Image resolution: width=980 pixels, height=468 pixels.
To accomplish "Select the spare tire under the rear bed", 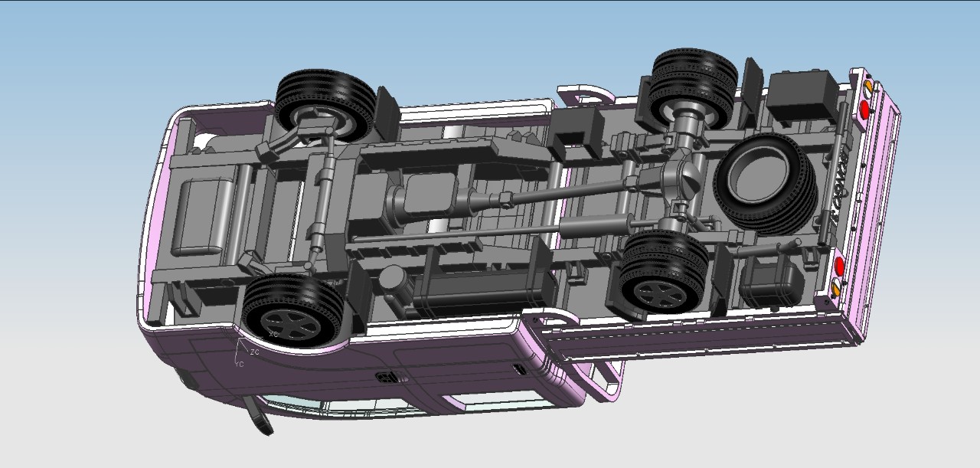I will [x=764, y=182].
